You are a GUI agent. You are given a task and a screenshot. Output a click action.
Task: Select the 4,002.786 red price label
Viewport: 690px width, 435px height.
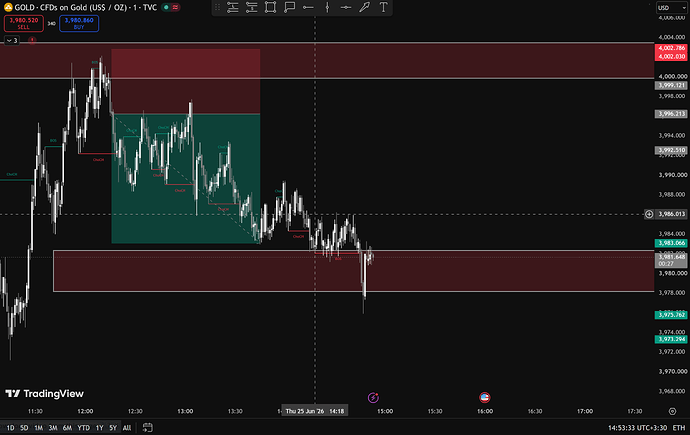(x=671, y=48)
